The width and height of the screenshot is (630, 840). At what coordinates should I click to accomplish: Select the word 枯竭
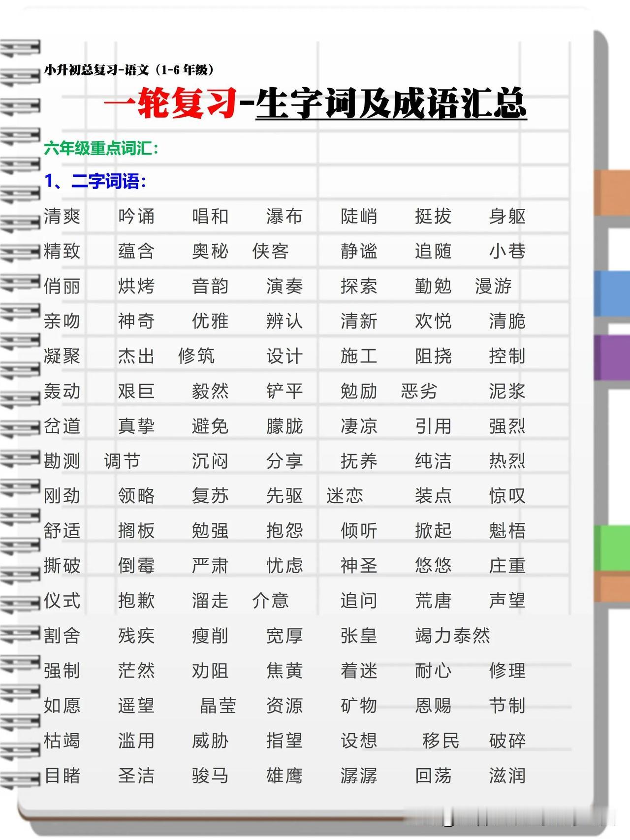click(x=62, y=741)
